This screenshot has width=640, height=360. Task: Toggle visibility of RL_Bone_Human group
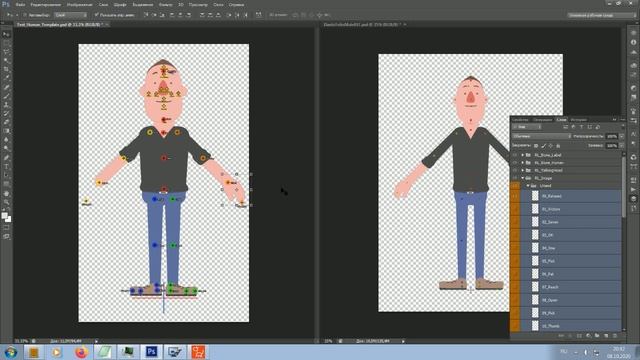click(x=515, y=163)
